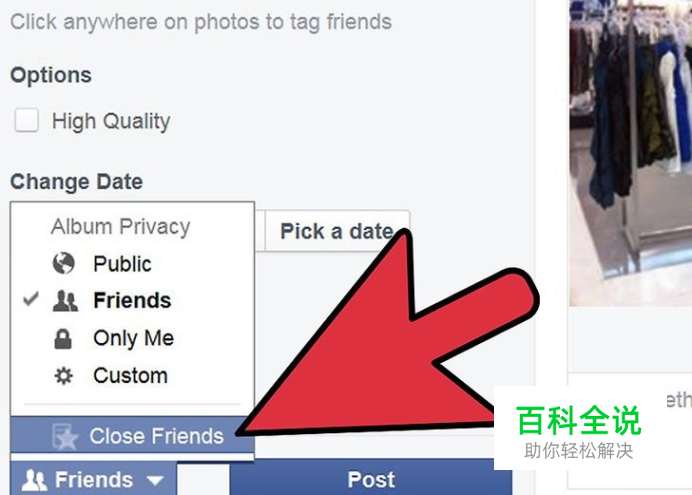Select Custom privacy setting
This screenshot has width=692, height=495.
click(x=132, y=376)
